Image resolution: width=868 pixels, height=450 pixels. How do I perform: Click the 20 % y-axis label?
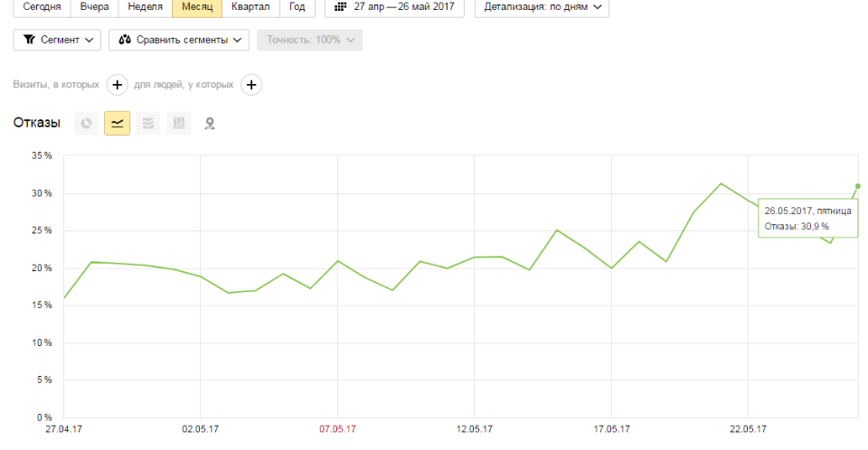(42, 268)
